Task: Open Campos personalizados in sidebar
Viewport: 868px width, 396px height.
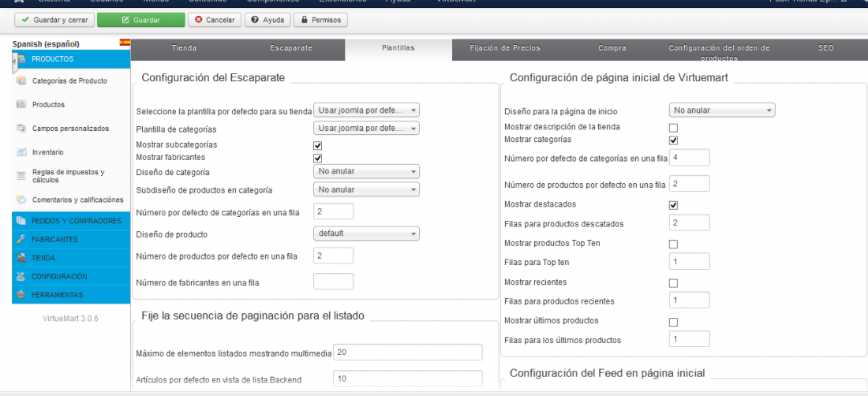Action: (70, 129)
